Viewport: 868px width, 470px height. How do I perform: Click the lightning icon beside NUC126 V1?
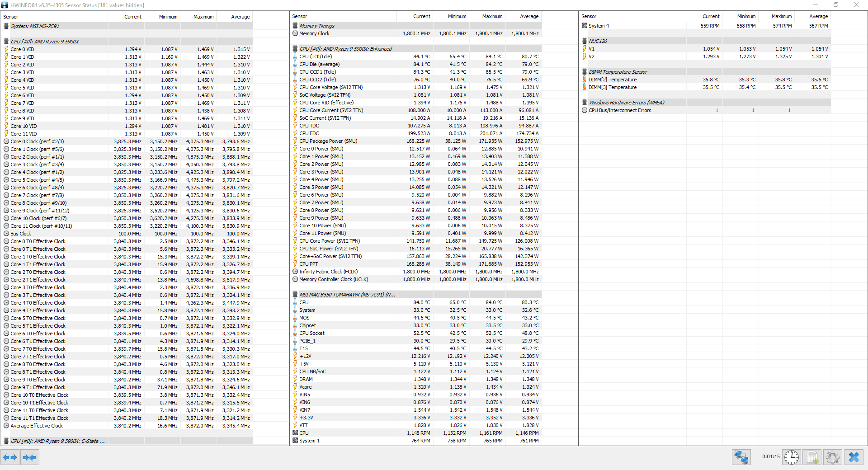coord(585,49)
